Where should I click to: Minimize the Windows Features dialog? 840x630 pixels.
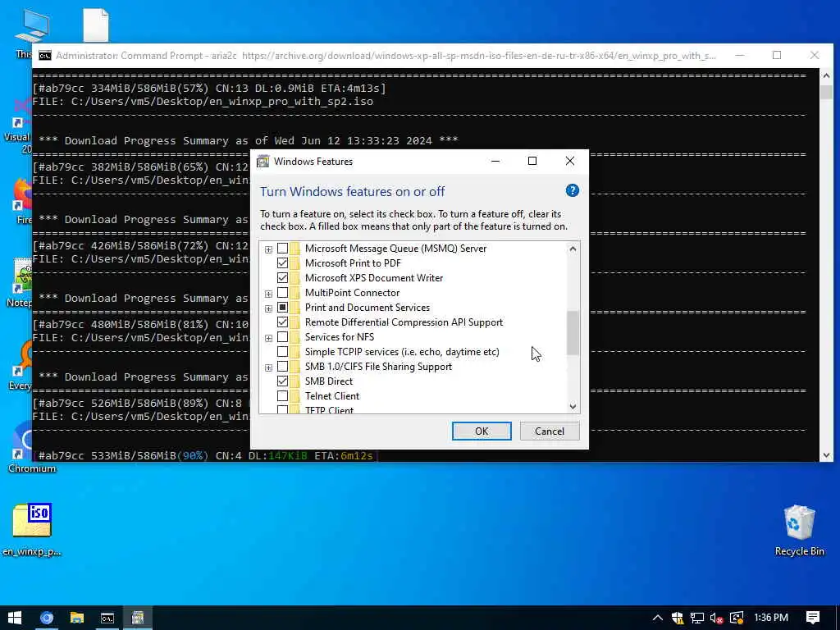pyautogui.click(x=495, y=162)
